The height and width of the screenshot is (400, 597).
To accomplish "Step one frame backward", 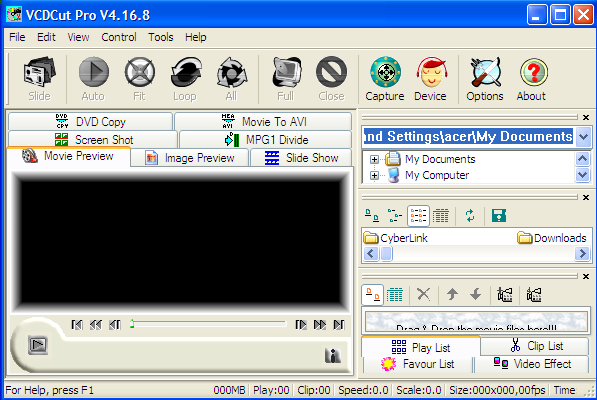I will click(115, 325).
